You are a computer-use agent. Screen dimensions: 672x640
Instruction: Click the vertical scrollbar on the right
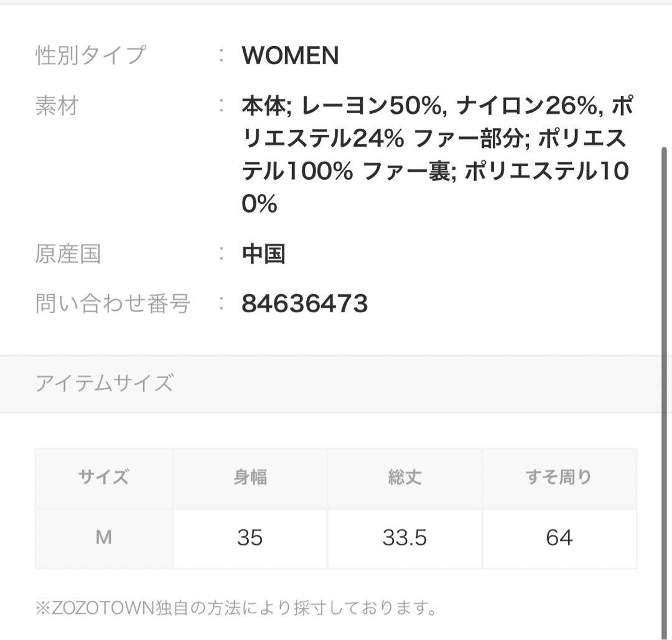pos(663,373)
